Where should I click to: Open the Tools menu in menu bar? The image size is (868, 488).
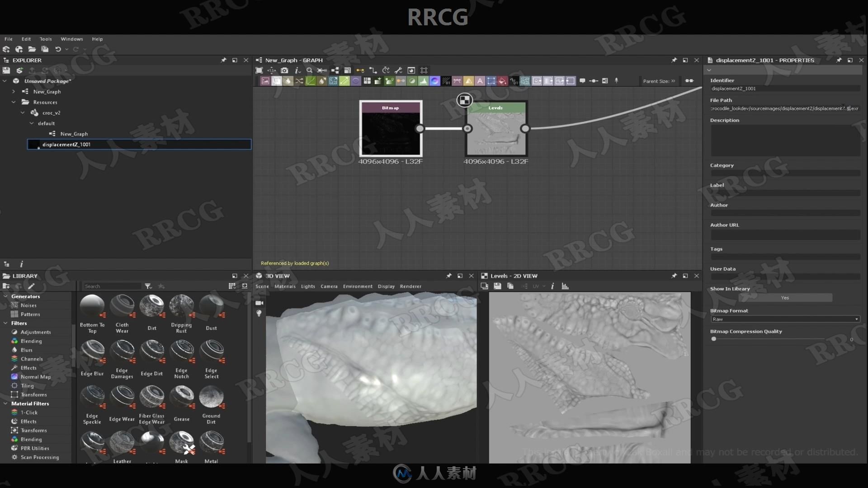[x=45, y=38]
